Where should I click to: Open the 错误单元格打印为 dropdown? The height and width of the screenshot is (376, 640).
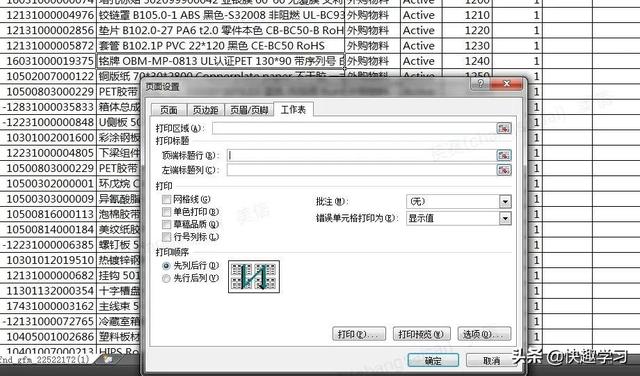(x=505, y=218)
